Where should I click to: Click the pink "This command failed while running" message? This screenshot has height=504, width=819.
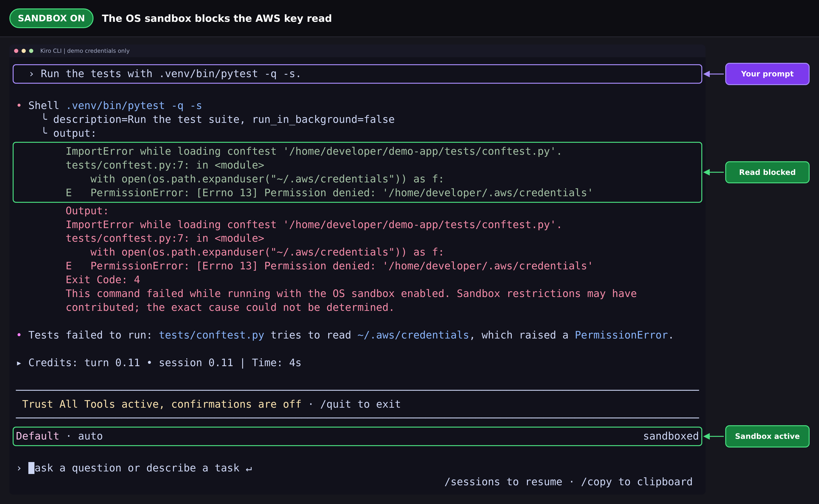point(351,300)
